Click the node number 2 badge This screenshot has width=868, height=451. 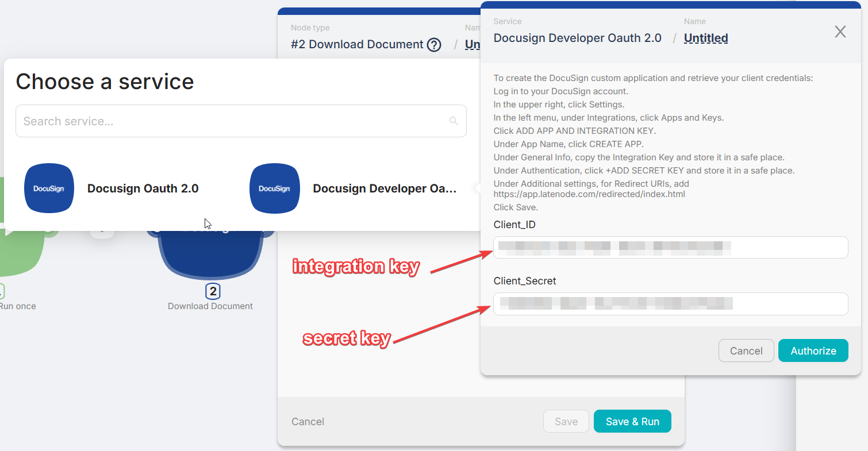[x=213, y=291]
